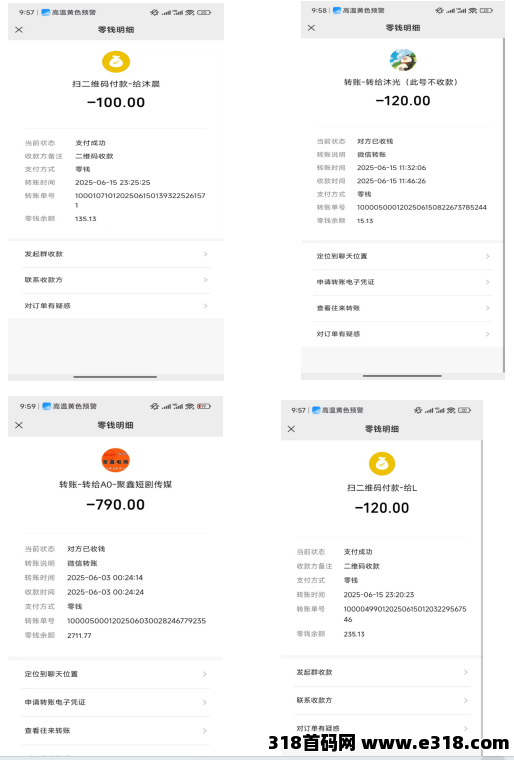
Task: Tap the 沐光 recipient avatar
Action: pyautogui.click(x=403, y=60)
